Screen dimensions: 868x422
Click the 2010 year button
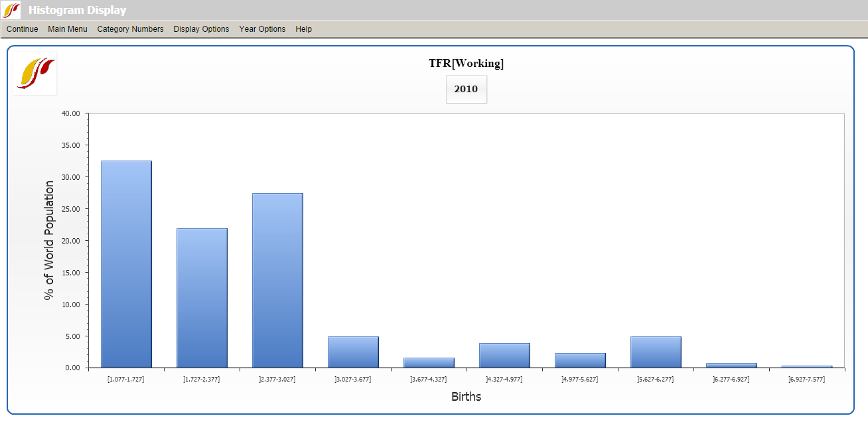tap(466, 89)
